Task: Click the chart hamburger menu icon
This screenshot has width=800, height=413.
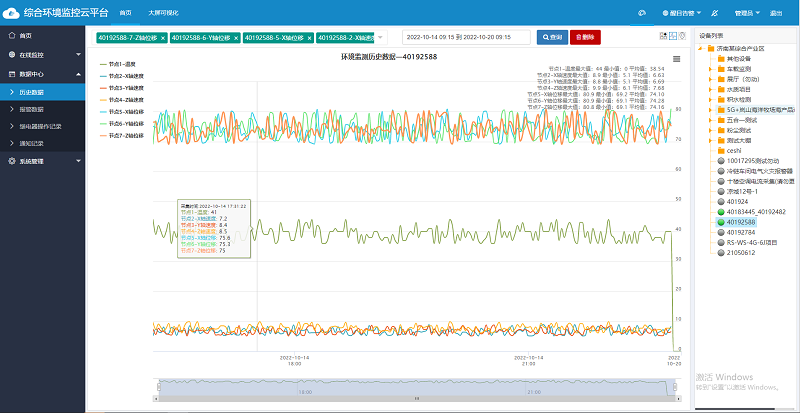Action: pos(677,59)
